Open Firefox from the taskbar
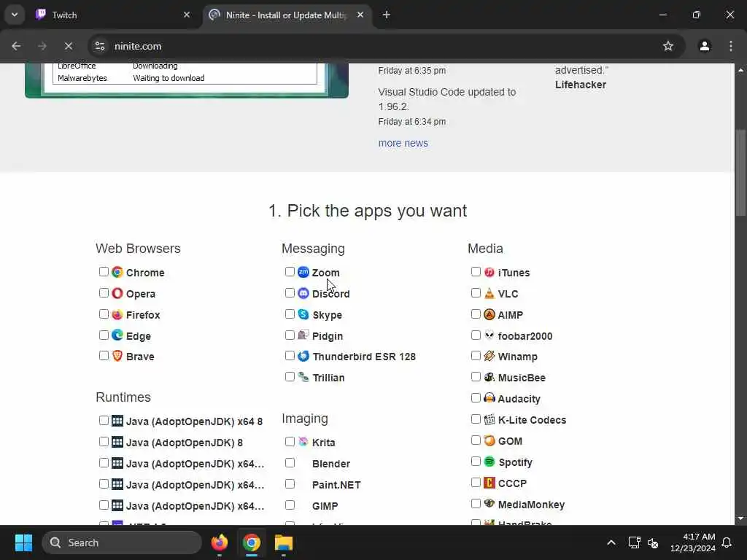This screenshot has height=560, width=747. 219,542
